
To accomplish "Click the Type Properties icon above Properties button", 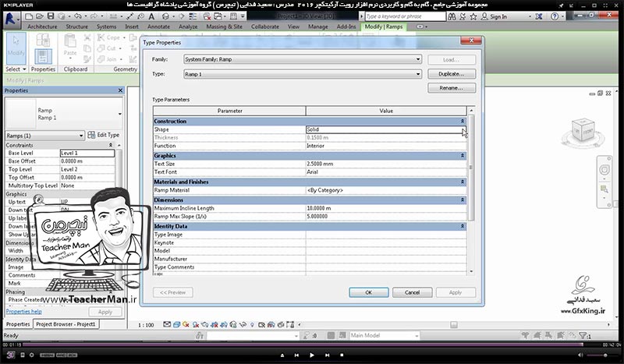I will [x=43, y=41].
